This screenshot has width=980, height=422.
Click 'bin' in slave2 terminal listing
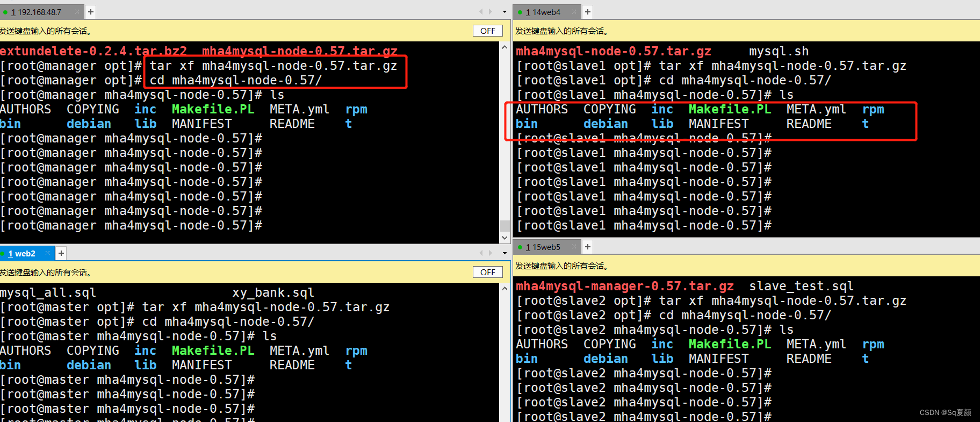(x=527, y=359)
